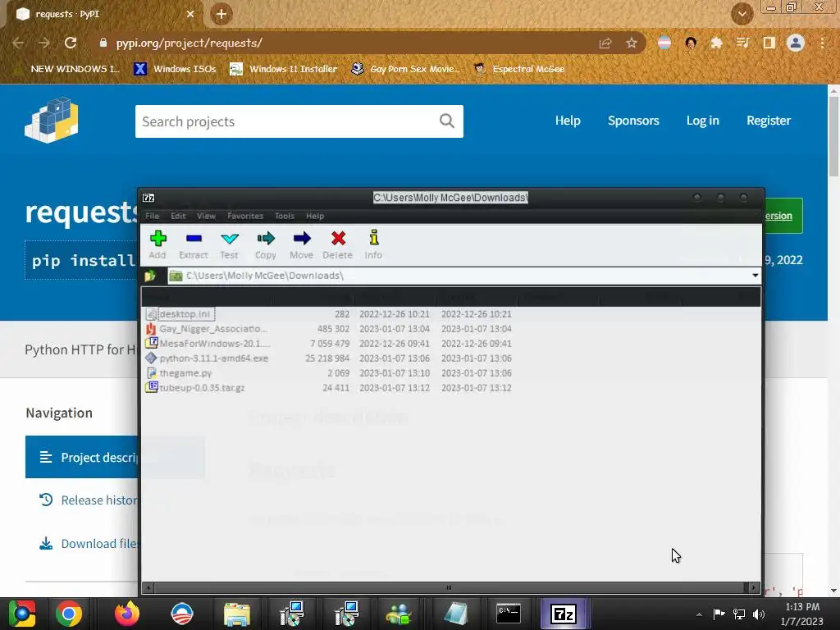Viewport: 840px width, 630px height.
Task: Open the Windows ISOs bookmark
Action: tap(175, 69)
